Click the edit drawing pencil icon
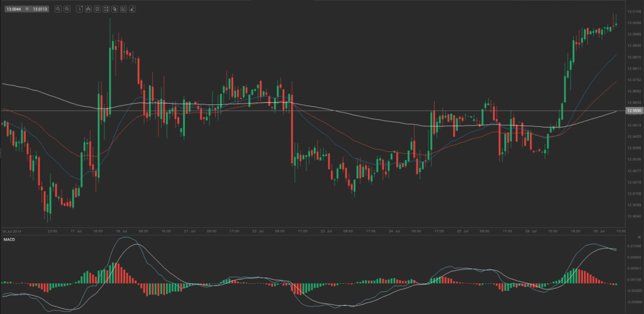Image resolution: width=644 pixels, height=314 pixels. pos(123,9)
